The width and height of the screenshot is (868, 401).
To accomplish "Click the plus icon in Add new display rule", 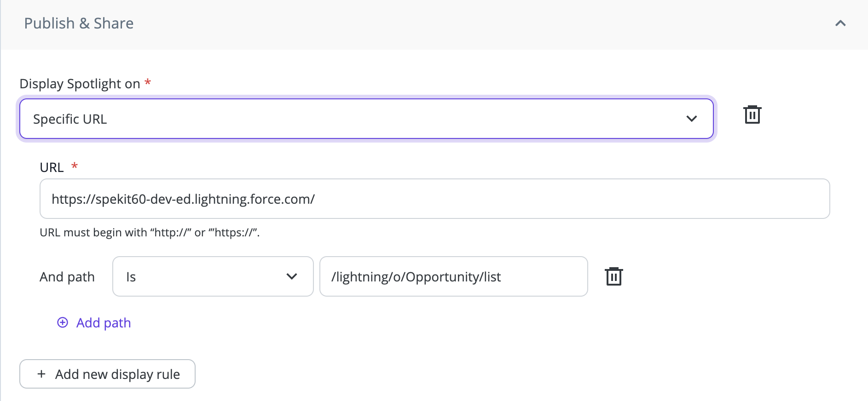I will tap(41, 374).
